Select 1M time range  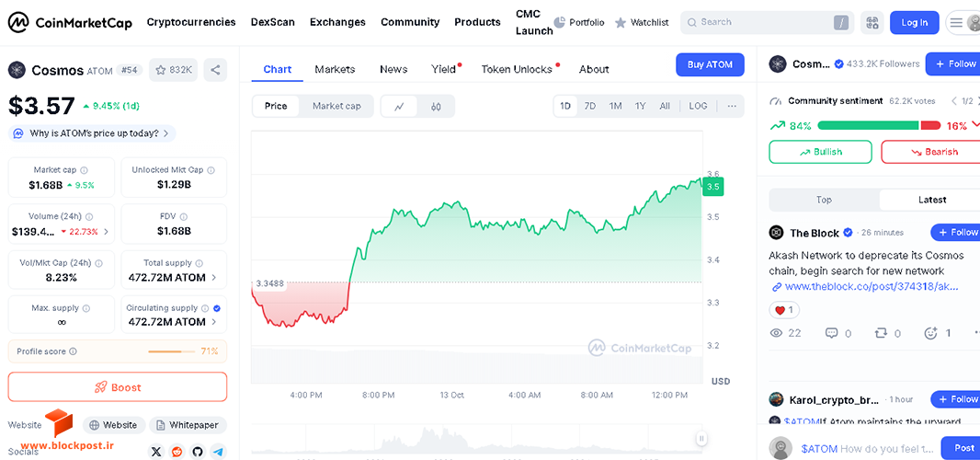616,106
